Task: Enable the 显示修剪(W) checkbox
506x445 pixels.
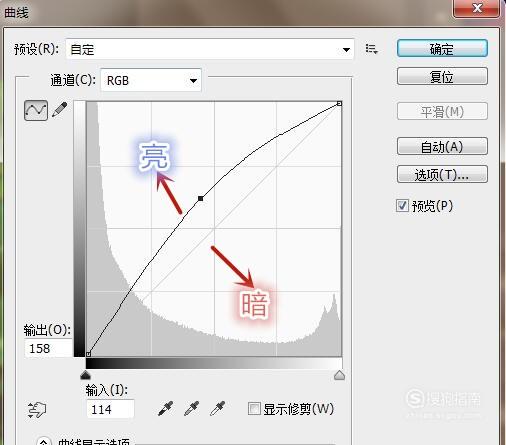Action: click(x=254, y=409)
